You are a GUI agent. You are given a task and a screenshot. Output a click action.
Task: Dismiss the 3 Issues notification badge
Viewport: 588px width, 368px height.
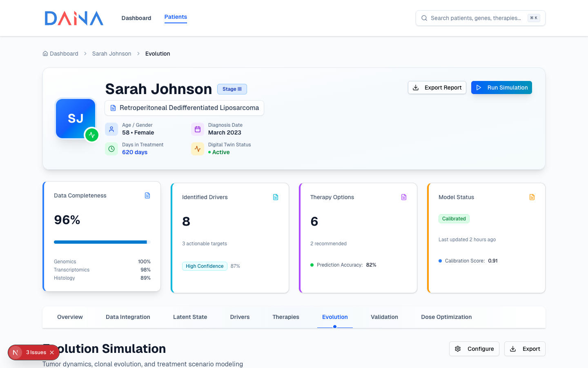pos(52,352)
